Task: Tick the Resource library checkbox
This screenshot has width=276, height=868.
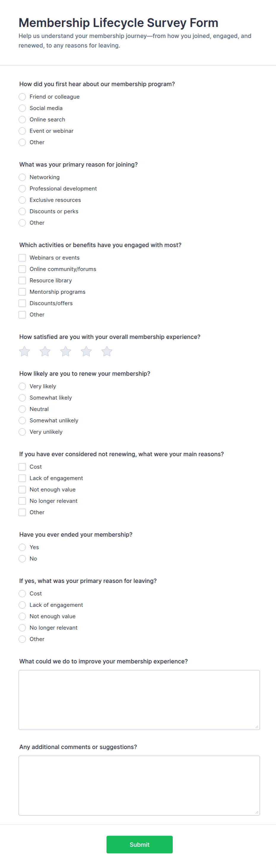Action: coord(22,281)
